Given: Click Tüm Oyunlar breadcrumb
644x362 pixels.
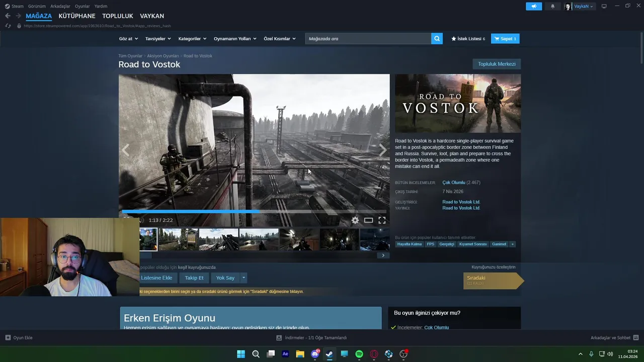Looking at the screenshot, I should coord(130,56).
